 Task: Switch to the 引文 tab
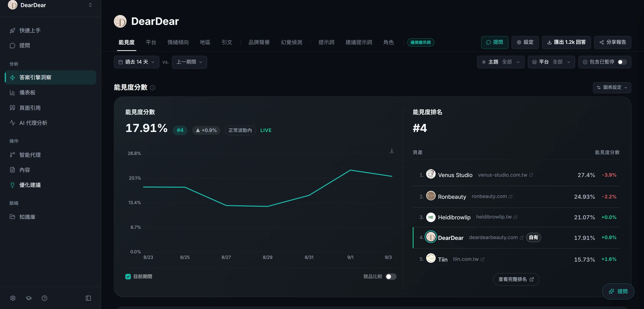click(227, 42)
